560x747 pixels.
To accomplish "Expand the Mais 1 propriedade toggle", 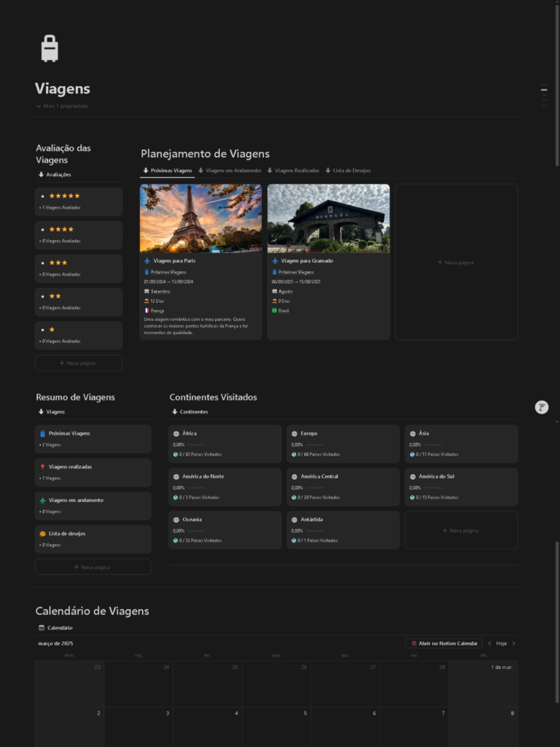I will (62, 106).
